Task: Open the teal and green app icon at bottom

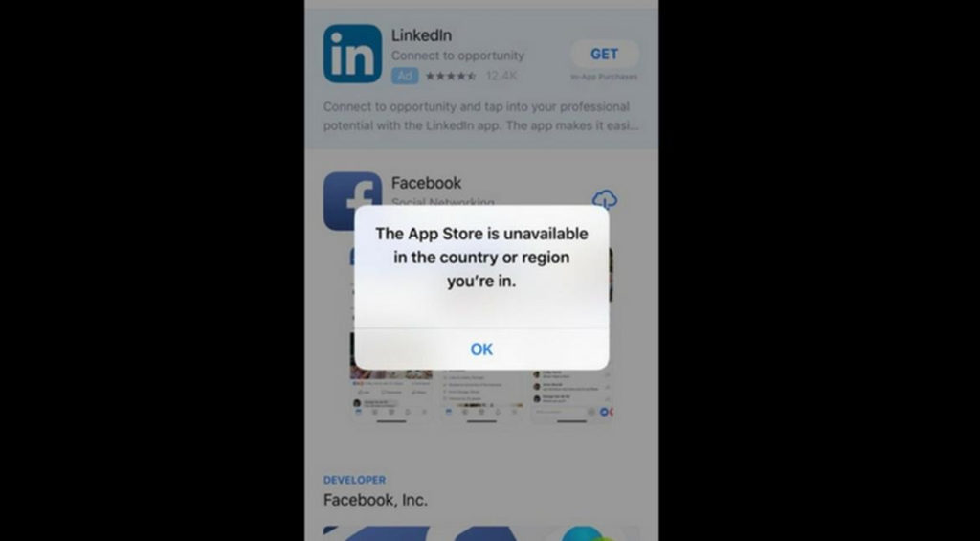Action: tap(589, 533)
